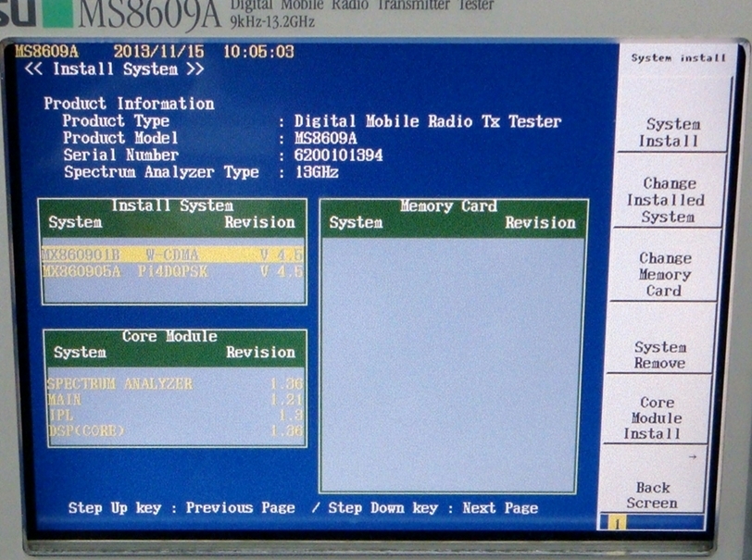Click the System install menu title
Screen dimensions: 752x560
click(x=678, y=58)
